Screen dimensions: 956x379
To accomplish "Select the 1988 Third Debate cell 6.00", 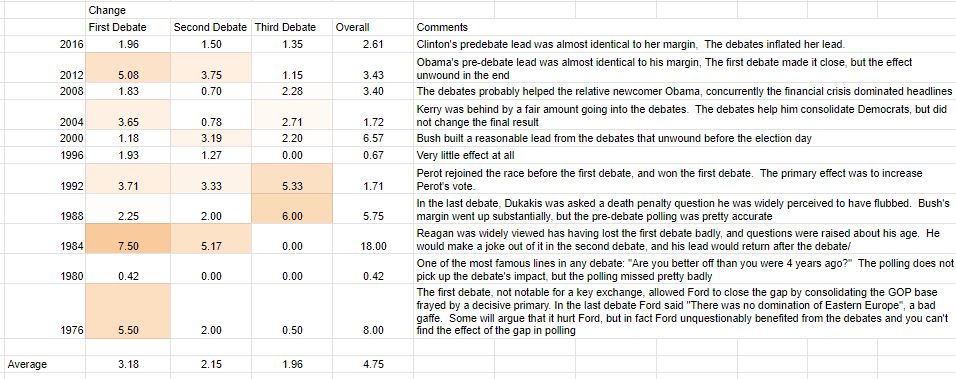I will click(291, 209).
